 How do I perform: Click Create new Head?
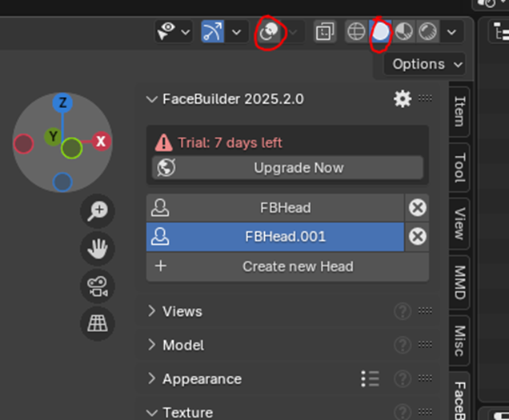point(298,266)
